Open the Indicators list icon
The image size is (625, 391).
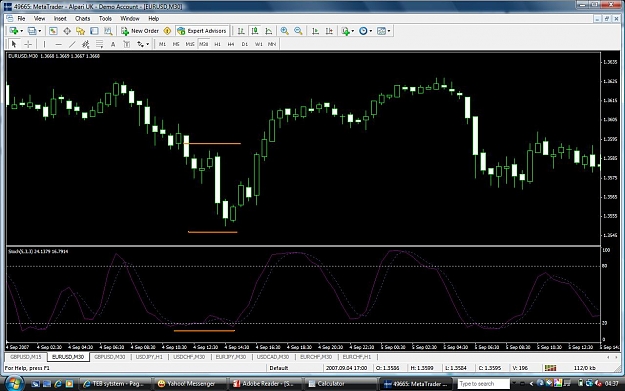345,31
